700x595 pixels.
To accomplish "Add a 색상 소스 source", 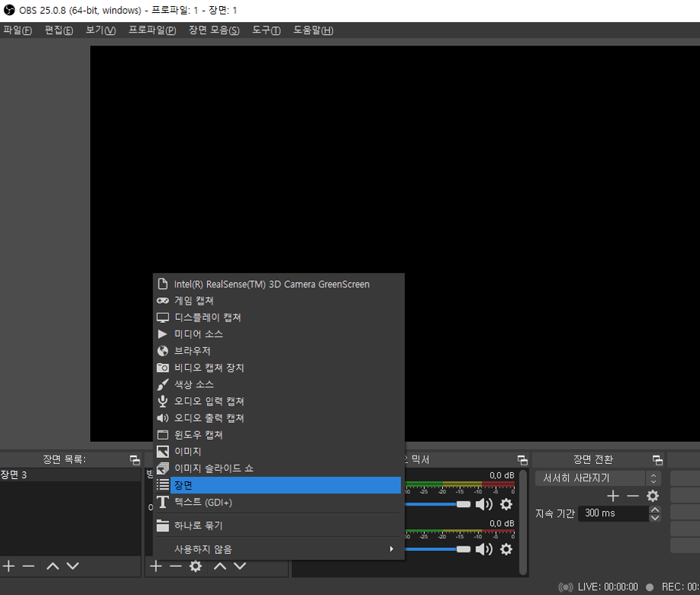I will point(278,384).
